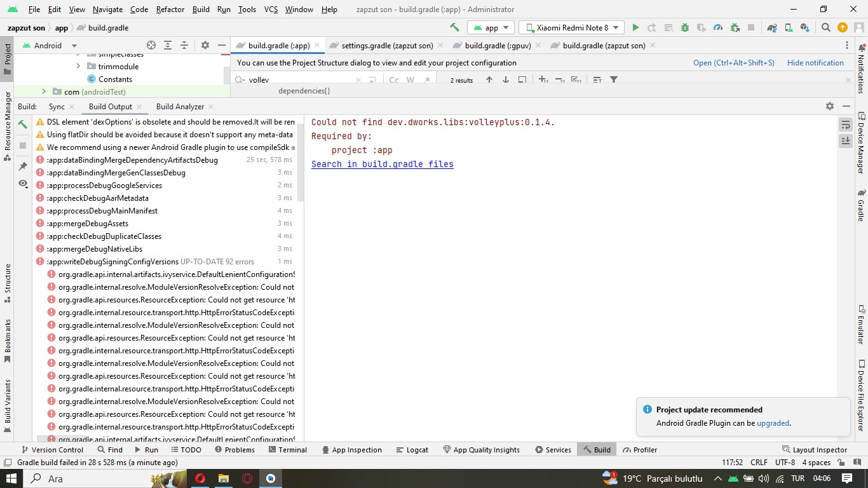Collapse all in Project panel
The width and height of the screenshot is (868, 488).
pos(184,45)
